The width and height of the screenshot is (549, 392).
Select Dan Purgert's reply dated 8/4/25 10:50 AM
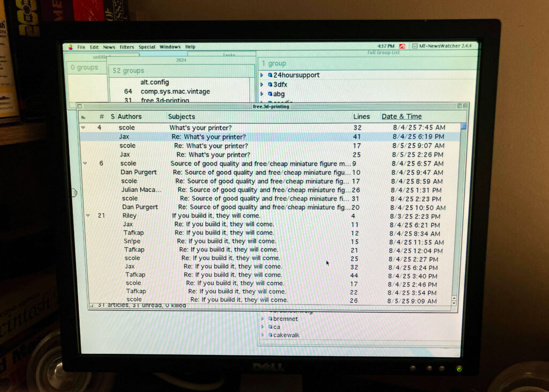click(270, 207)
